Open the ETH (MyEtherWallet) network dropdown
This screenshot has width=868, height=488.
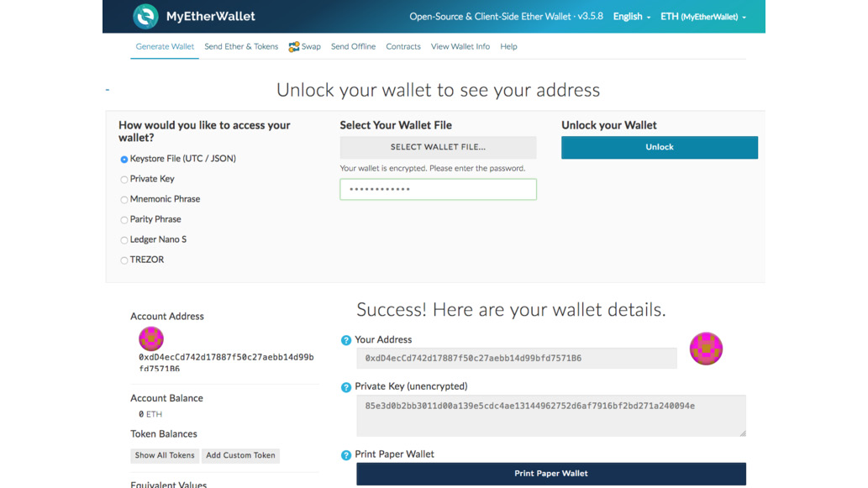[x=703, y=17]
